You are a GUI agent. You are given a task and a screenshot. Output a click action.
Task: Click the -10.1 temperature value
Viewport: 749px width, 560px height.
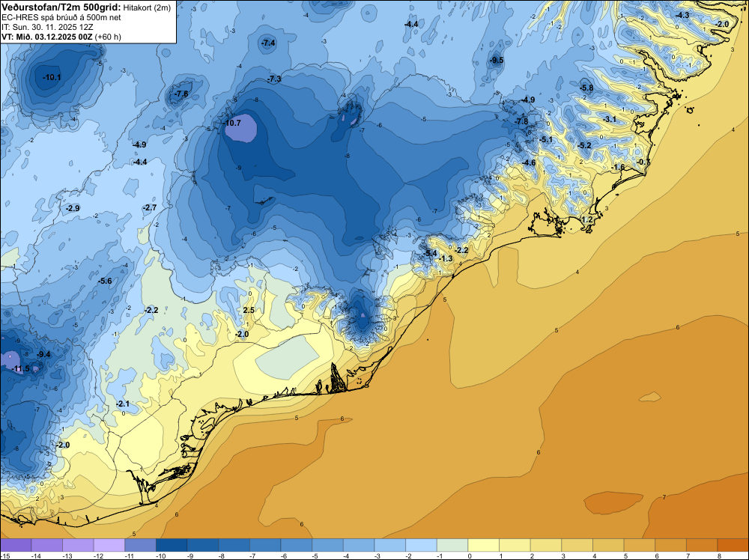(52, 77)
